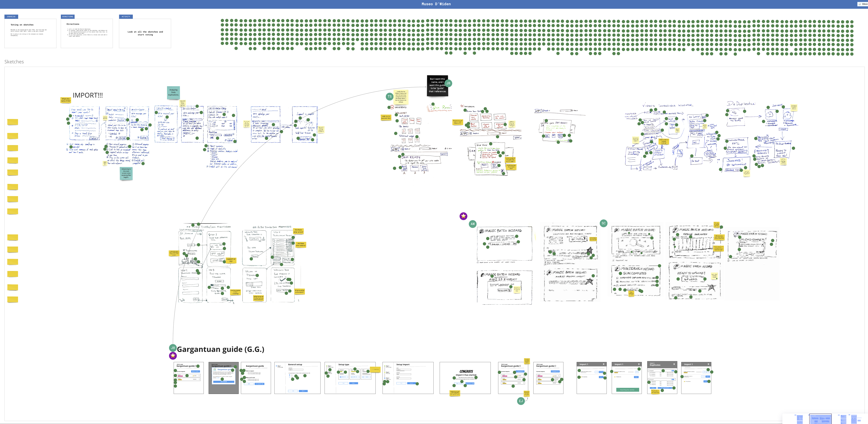Click the purple star above the AW avatar
The image size is (868, 424).
tap(463, 216)
